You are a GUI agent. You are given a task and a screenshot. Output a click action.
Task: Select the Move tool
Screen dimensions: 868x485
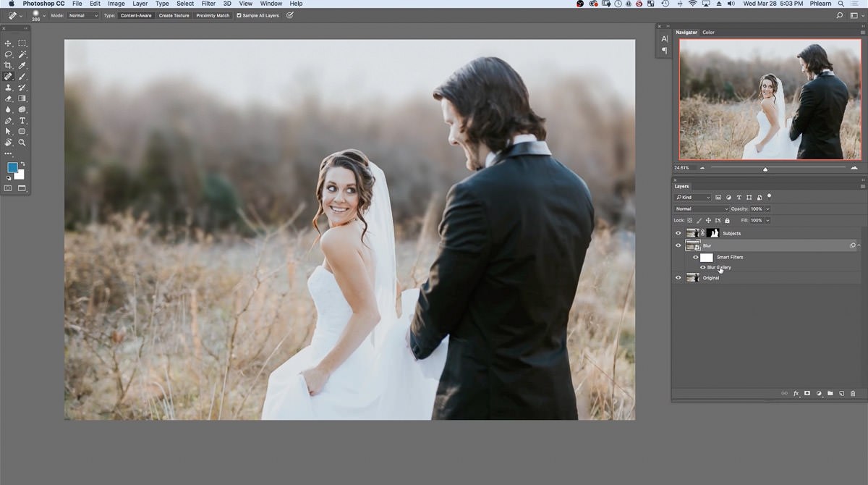(x=9, y=43)
